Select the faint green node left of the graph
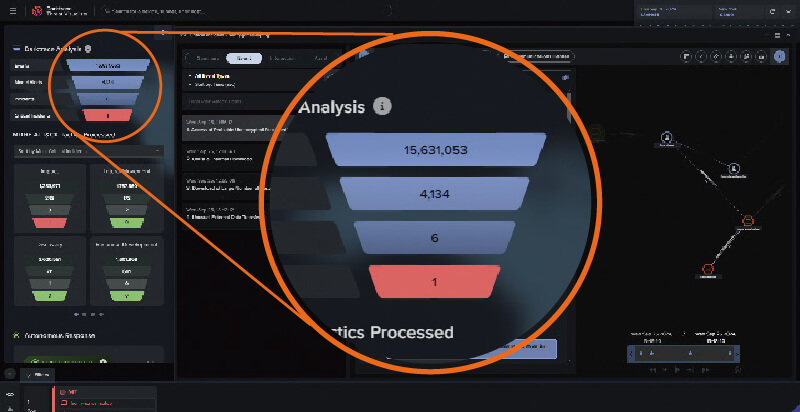The image size is (800, 412). click(x=595, y=133)
